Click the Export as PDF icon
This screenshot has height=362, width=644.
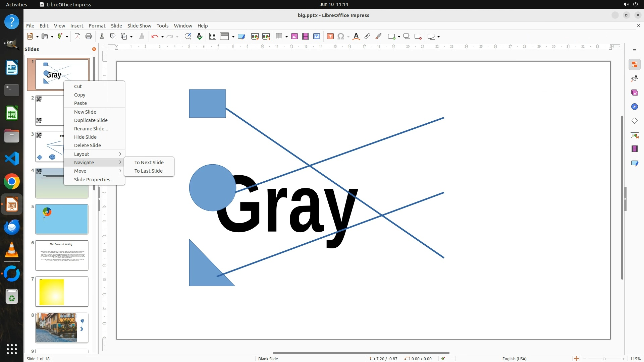[x=77, y=37]
